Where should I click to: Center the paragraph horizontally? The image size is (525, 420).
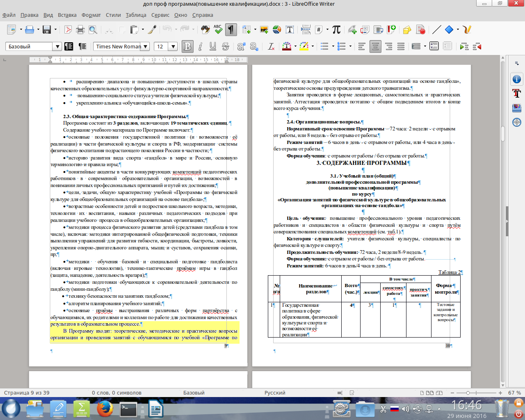375,46
